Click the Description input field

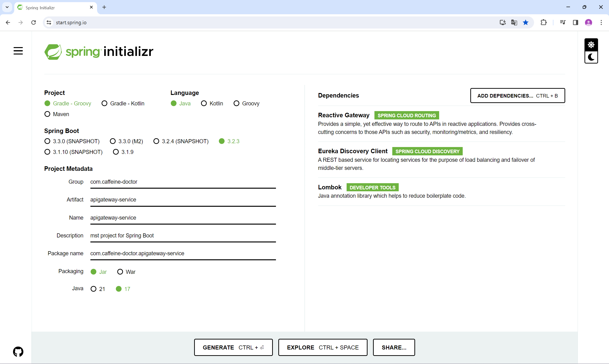(x=183, y=236)
